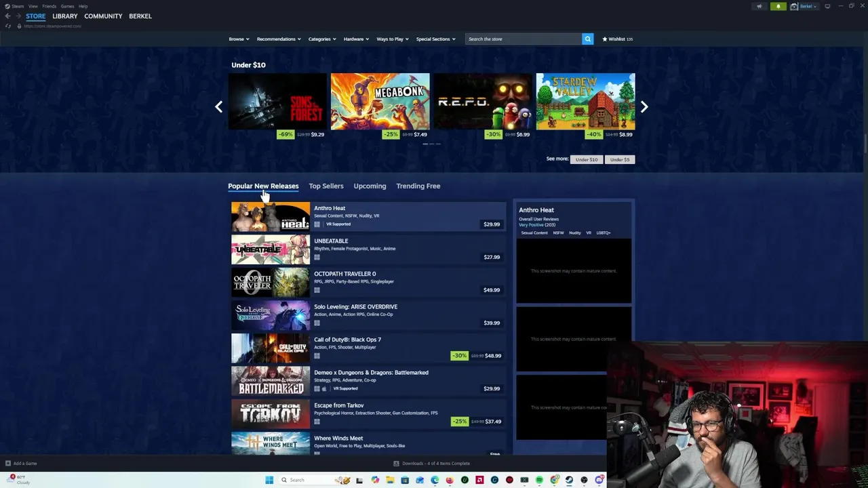868x488 pixels.
Task: Expand the Browse store menu
Action: [239, 39]
